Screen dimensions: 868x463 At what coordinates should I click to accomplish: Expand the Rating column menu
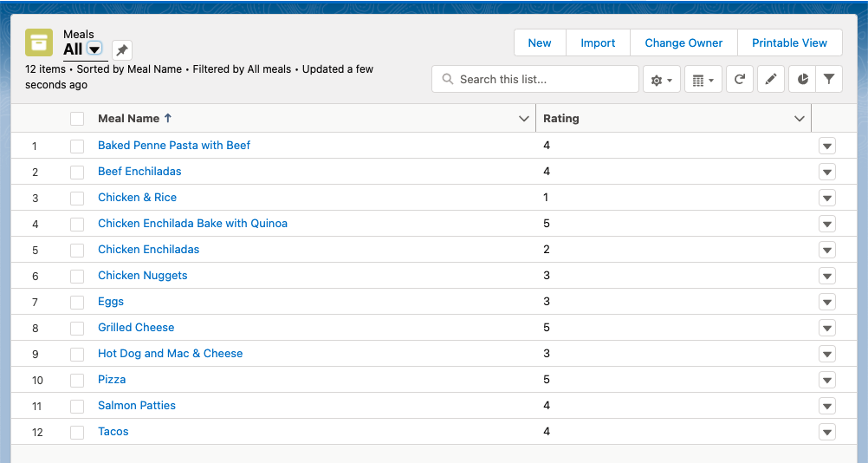pyautogui.click(x=800, y=119)
